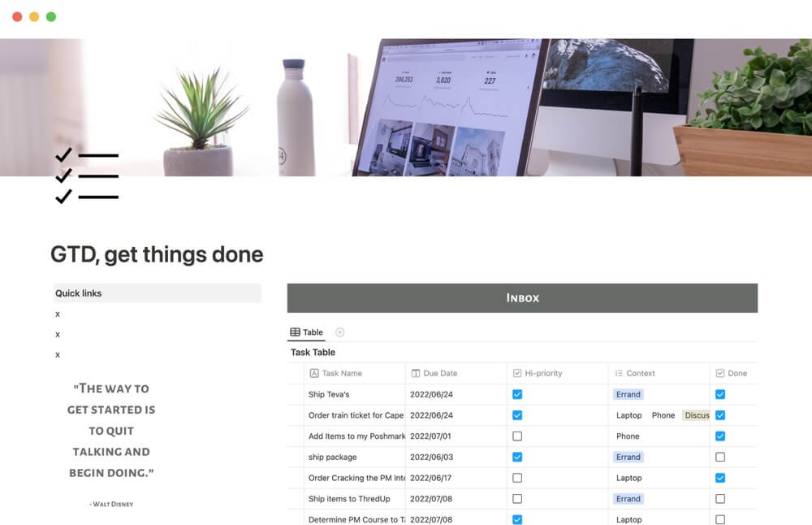812x525 pixels.
Task: Click the Task Name column text icon
Action: pyautogui.click(x=314, y=374)
